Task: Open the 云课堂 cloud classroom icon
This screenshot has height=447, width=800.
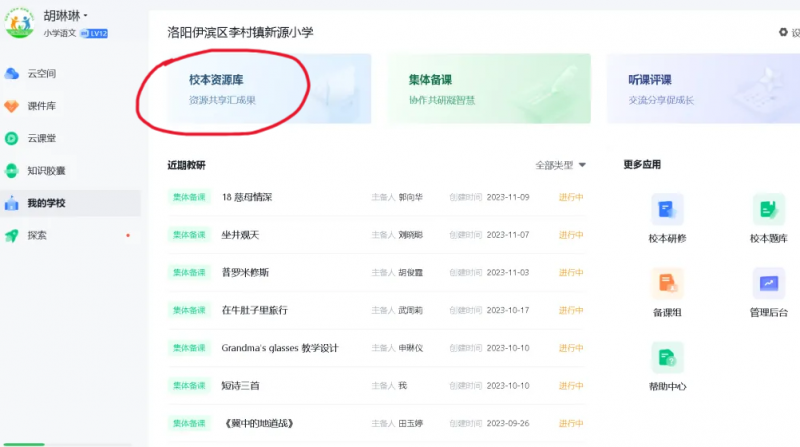Action: [x=12, y=138]
